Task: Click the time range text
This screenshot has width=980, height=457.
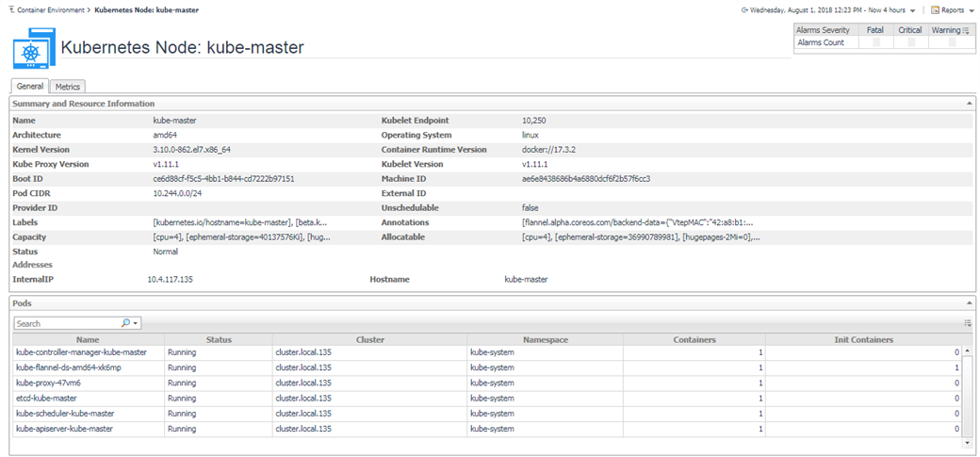Action: click(827, 10)
